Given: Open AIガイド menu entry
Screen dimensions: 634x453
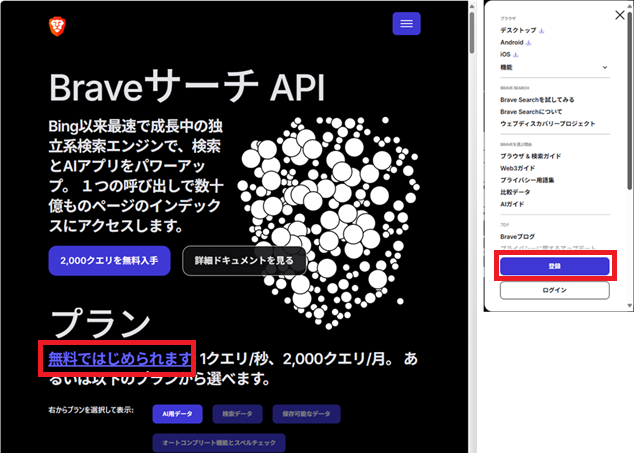Looking at the screenshot, I should pyautogui.click(x=512, y=204).
